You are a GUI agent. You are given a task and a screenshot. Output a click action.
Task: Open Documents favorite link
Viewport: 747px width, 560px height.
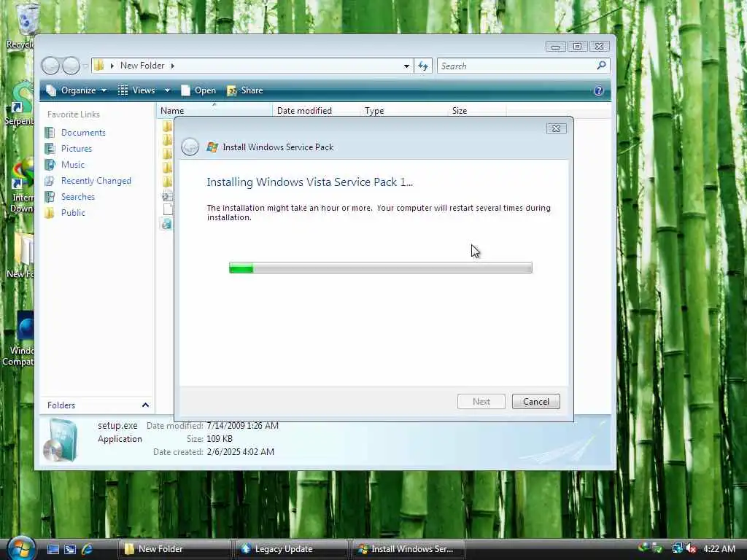pyautogui.click(x=83, y=133)
